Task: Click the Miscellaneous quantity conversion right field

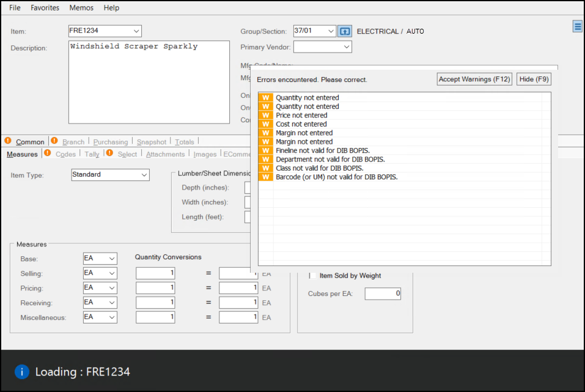Action: pos(238,317)
